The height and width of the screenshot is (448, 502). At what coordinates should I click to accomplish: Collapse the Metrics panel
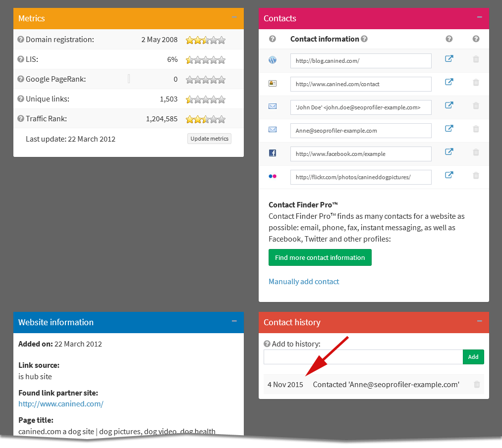(234, 18)
